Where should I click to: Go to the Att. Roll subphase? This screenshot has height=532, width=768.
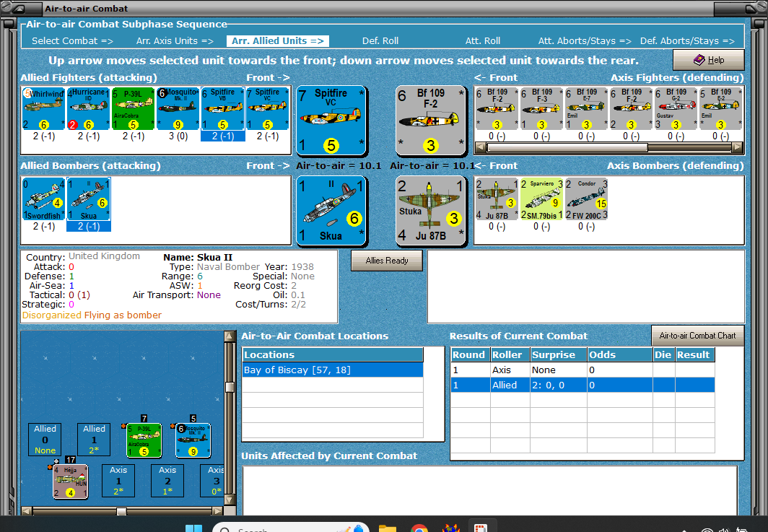[x=482, y=41]
